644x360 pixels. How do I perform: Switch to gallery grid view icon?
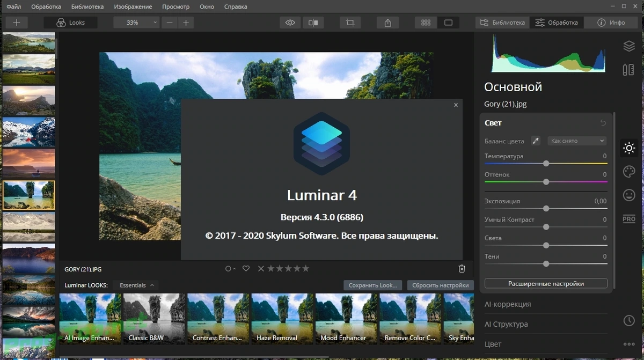(x=426, y=23)
